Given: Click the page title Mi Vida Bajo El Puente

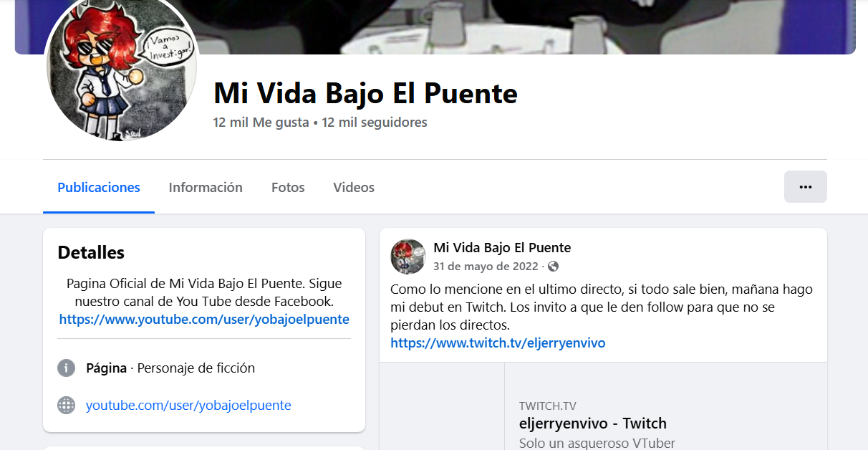Looking at the screenshot, I should 365,93.
